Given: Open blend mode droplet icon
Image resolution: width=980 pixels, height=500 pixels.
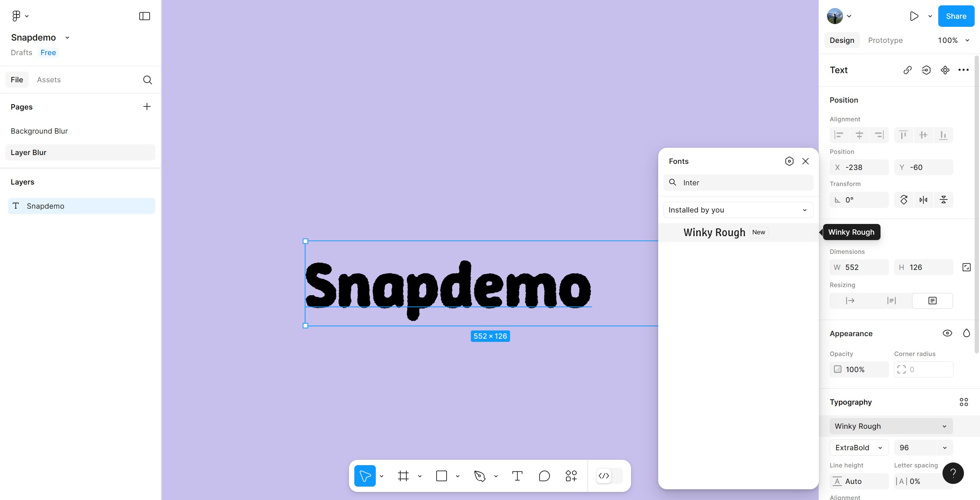Looking at the screenshot, I should [x=966, y=333].
